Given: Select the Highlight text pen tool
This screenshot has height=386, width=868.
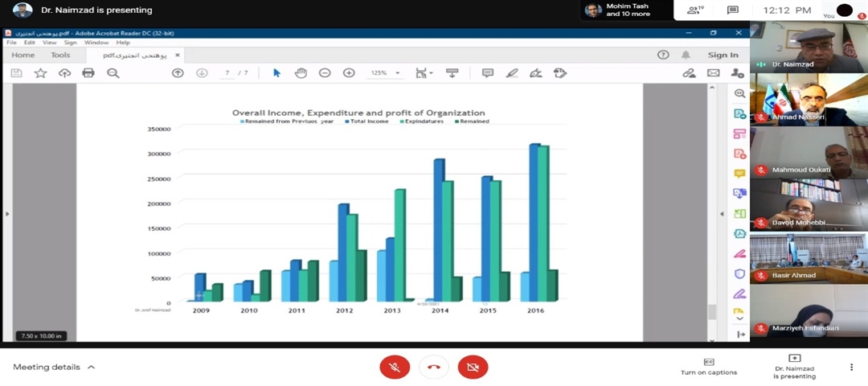Looking at the screenshot, I should (x=512, y=72).
